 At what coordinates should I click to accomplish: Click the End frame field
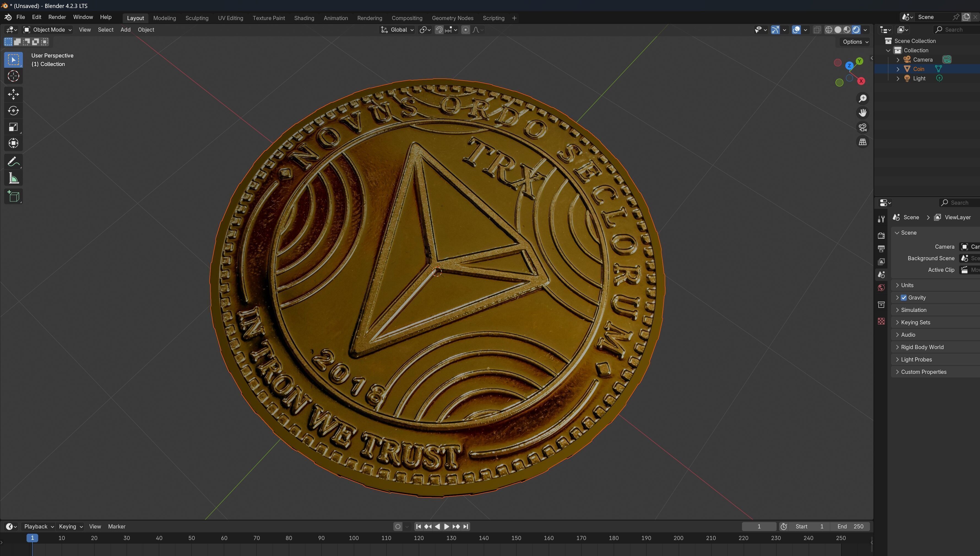point(850,527)
